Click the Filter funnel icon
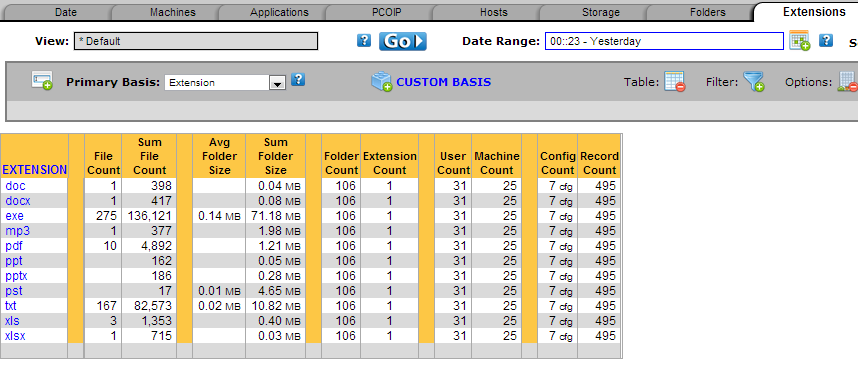The image size is (858, 373). tap(753, 82)
